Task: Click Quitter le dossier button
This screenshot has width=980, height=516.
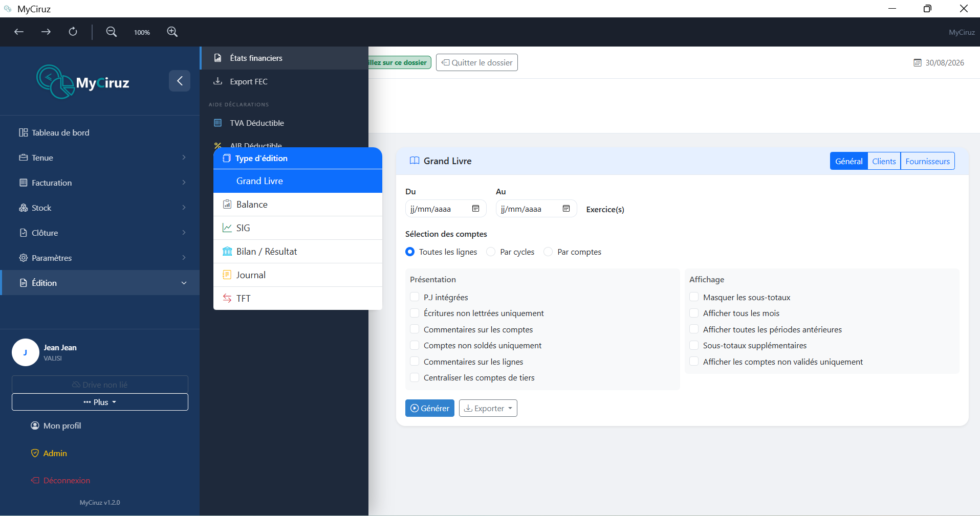Action: (x=477, y=62)
